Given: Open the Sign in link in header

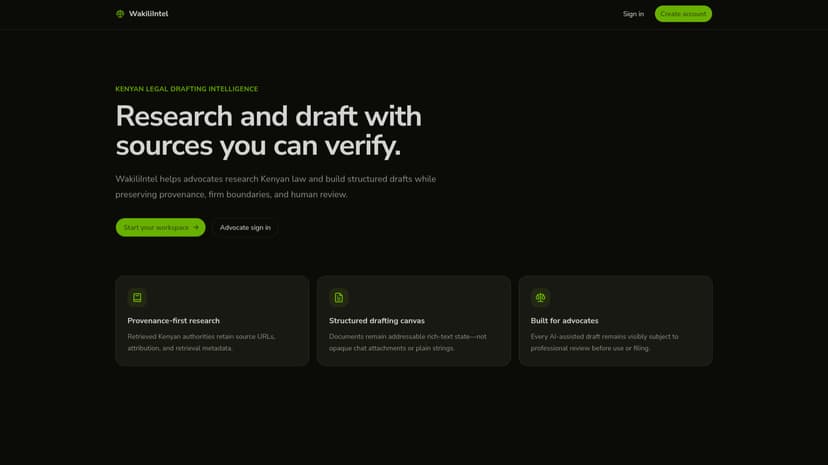Looking at the screenshot, I should tap(633, 14).
